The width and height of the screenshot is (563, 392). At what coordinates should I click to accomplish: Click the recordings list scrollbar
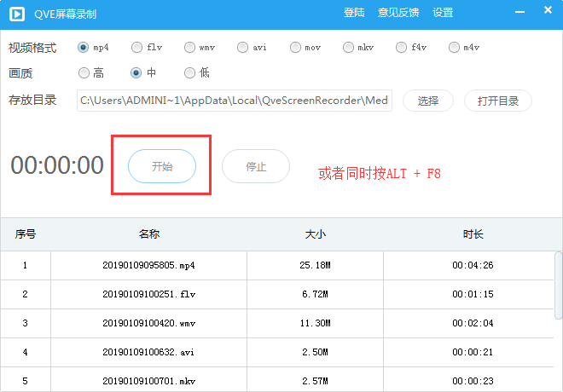click(x=559, y=285)
